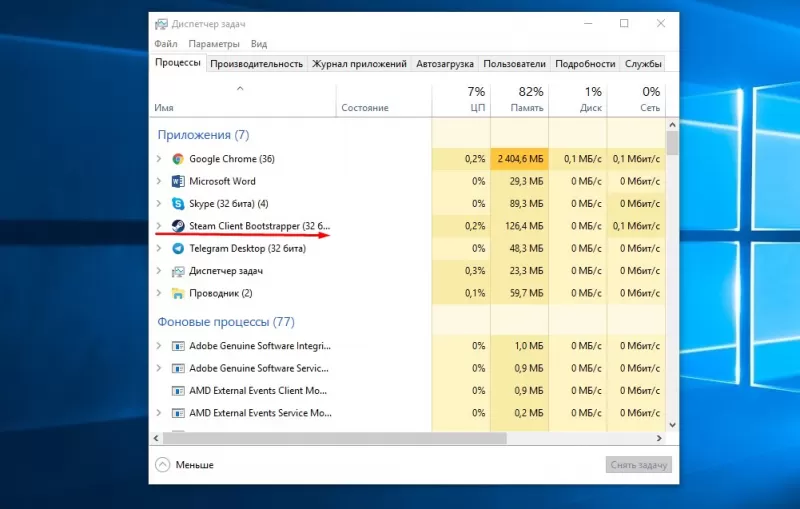Select the Microsoft Word row name
Viewport: 800px width, 509px height.
pyautogui.click(x=222, y=181)
